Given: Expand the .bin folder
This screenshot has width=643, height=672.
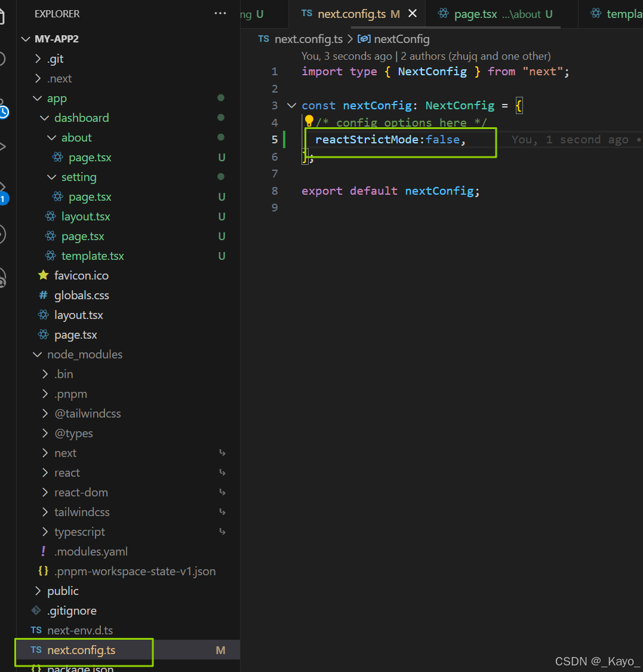Looking at the screenshot, I should tap(45, 374).
